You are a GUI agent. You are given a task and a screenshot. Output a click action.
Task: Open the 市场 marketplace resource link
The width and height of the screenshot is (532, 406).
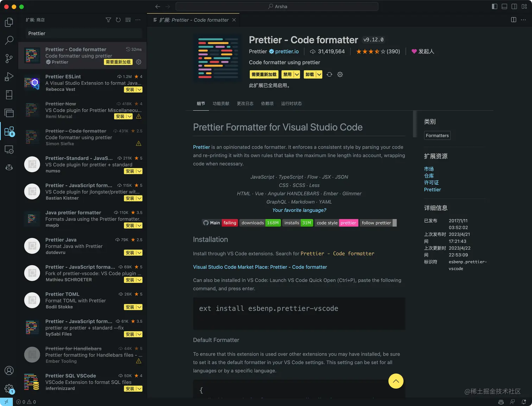429,169
